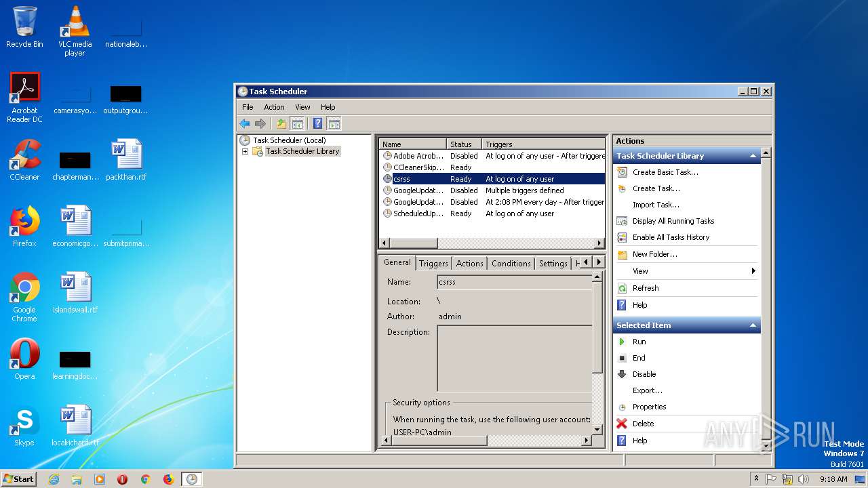The image size is (868, 488).
Task: Open Properties of selected task
Action: [x=649, y=407]
